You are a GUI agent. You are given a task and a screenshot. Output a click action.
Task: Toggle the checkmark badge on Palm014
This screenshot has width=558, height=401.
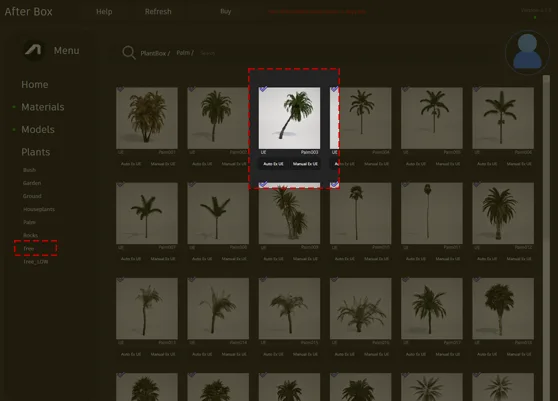(192, 279)
